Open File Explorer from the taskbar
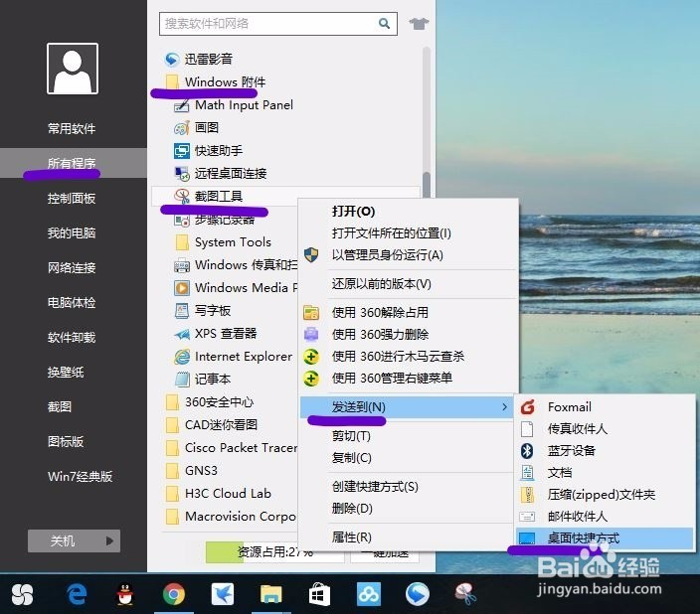The width and height of the screenshot is (700, 614). point(271,594)
